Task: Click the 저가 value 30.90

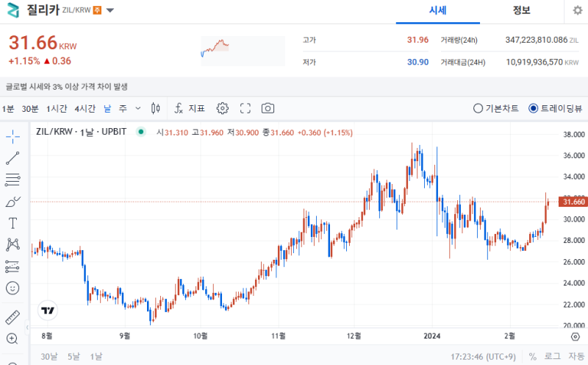Action: click(417, 62)
